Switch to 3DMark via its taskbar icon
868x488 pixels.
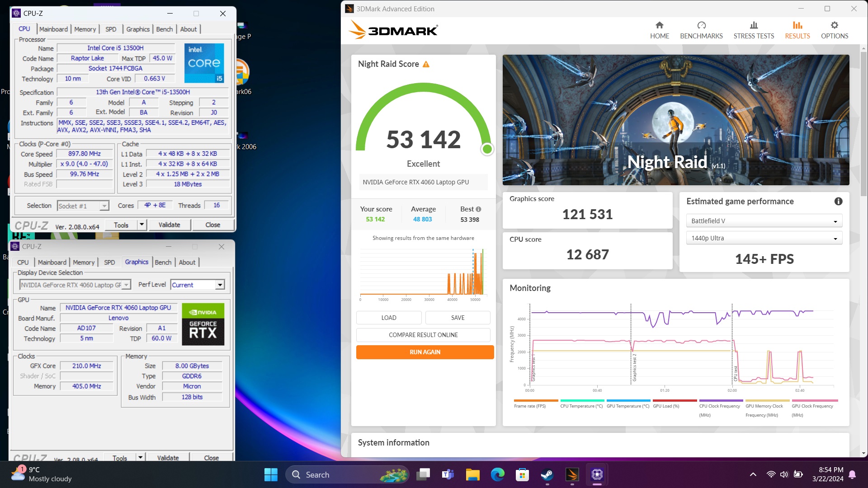(x=572, y=474)
